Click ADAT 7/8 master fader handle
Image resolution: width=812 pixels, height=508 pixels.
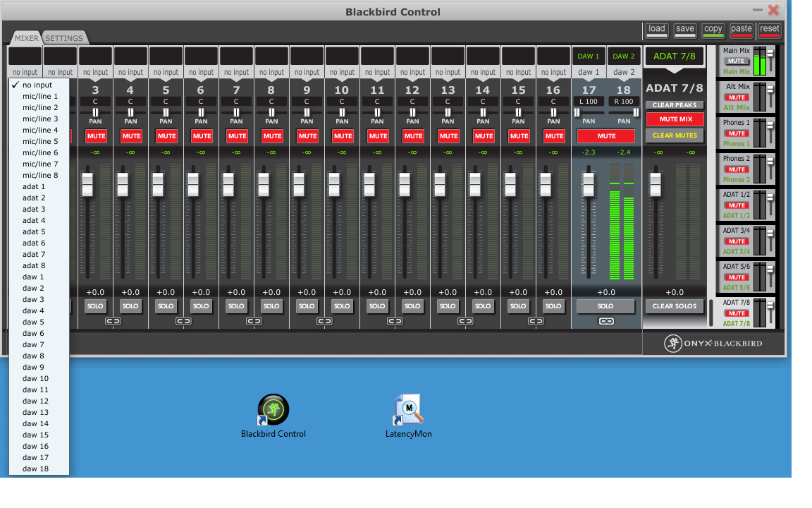pos(656,185)
